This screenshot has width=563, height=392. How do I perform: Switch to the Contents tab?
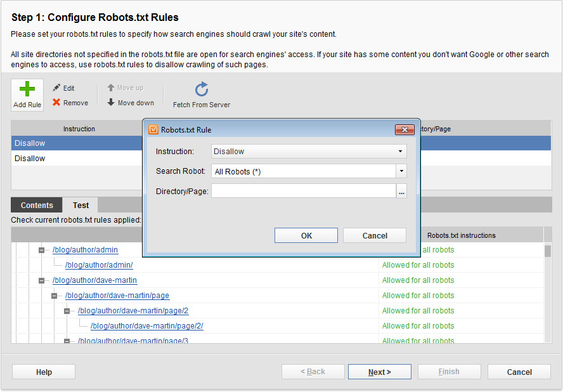tap(37, 205)
